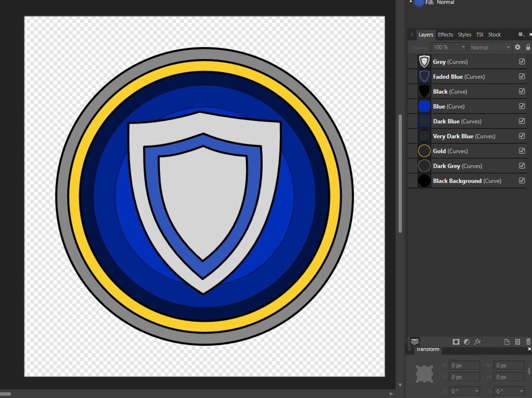Open the blend mode dropdown showing Normal

click(x=490, y=47)
